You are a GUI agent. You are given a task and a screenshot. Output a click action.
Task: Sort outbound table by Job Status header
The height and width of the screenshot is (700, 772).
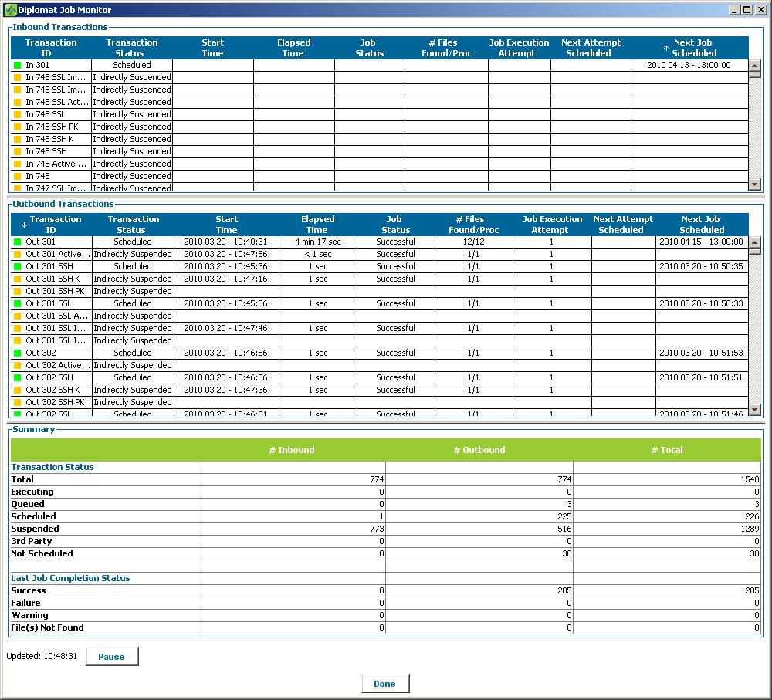coord(395,225)
